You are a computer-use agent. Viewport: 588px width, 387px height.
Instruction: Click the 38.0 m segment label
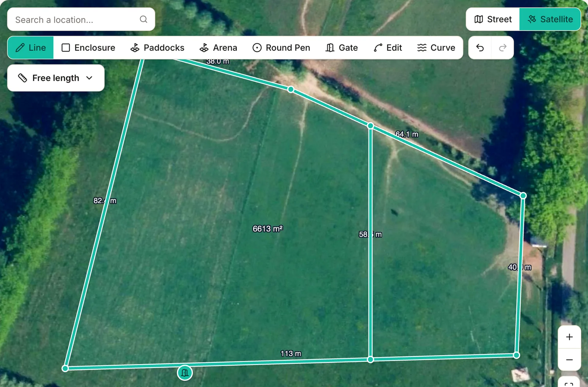coord(218,61)
